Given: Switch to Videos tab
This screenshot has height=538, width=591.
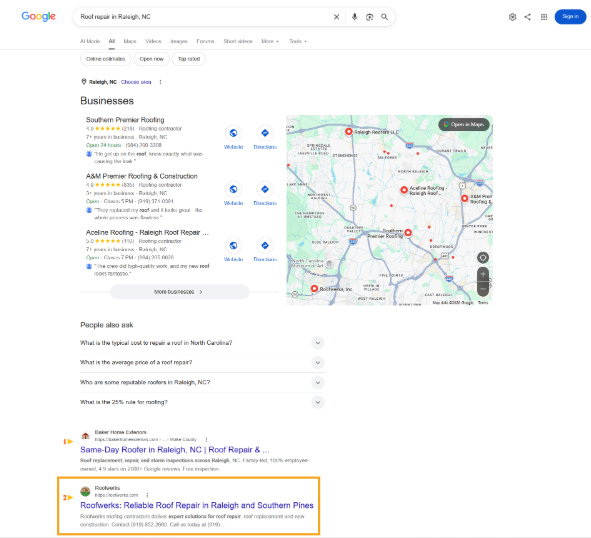Looking at the screenshot, I should tap(153, 41).
